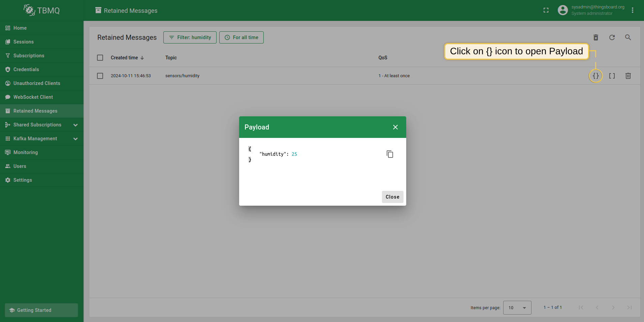Delete the sensors/humidity retained message
644x322 pixels.
pyautogui.click(x=628, y=76)
